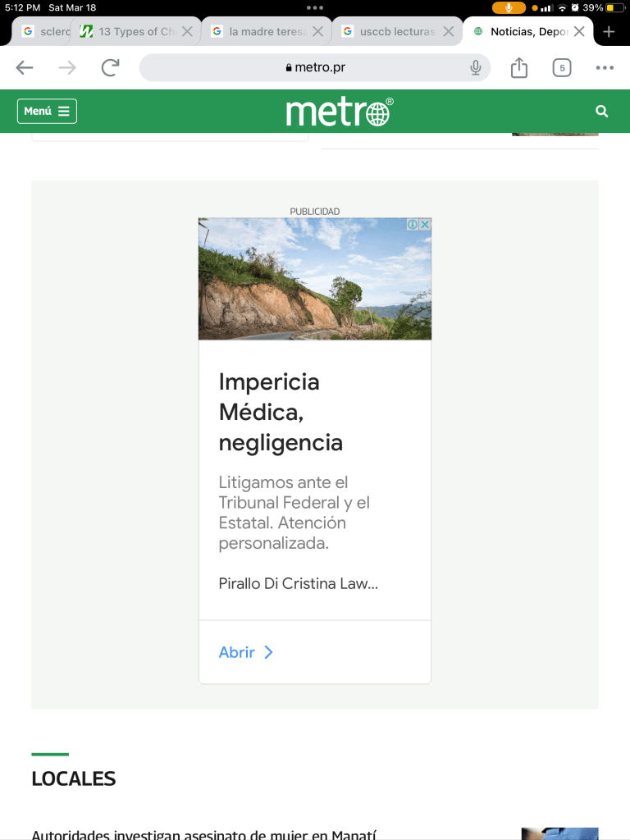Close the usccb lecturas tab
The width and height of the screenshot is (630, 840).
448,32
